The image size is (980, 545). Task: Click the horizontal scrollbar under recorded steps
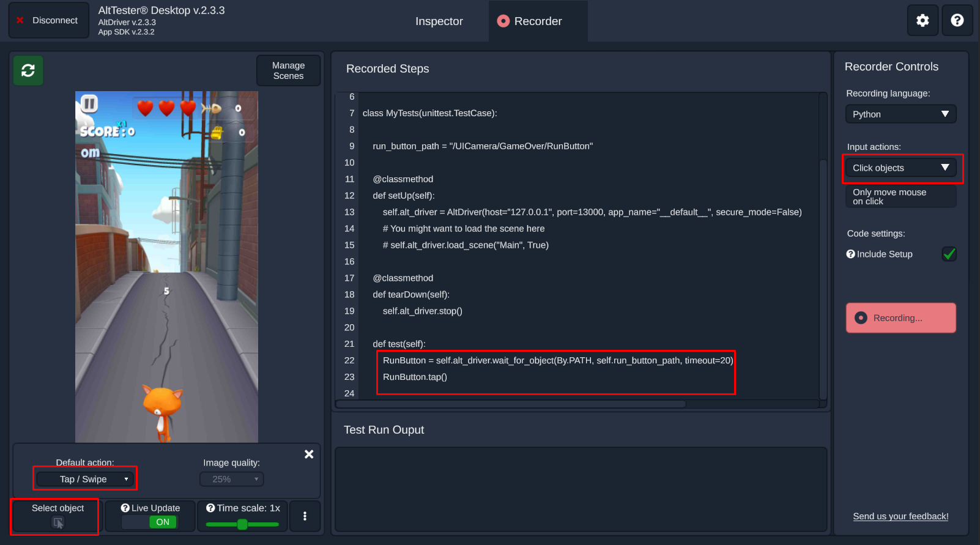pos(511,404)
